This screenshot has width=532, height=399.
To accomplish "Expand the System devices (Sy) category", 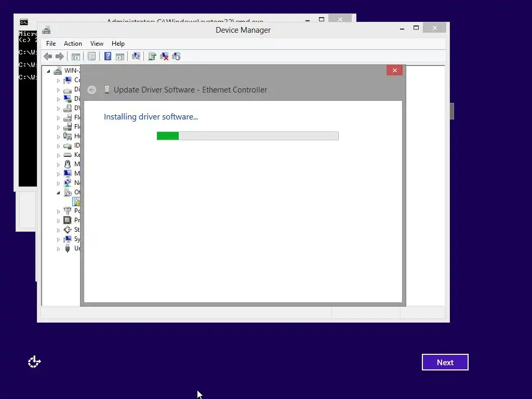I will coord(58,239).
